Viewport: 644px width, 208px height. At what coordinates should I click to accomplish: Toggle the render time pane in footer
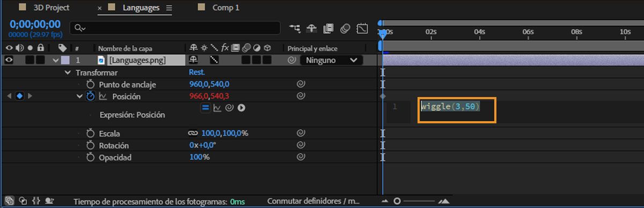(49, 201)
